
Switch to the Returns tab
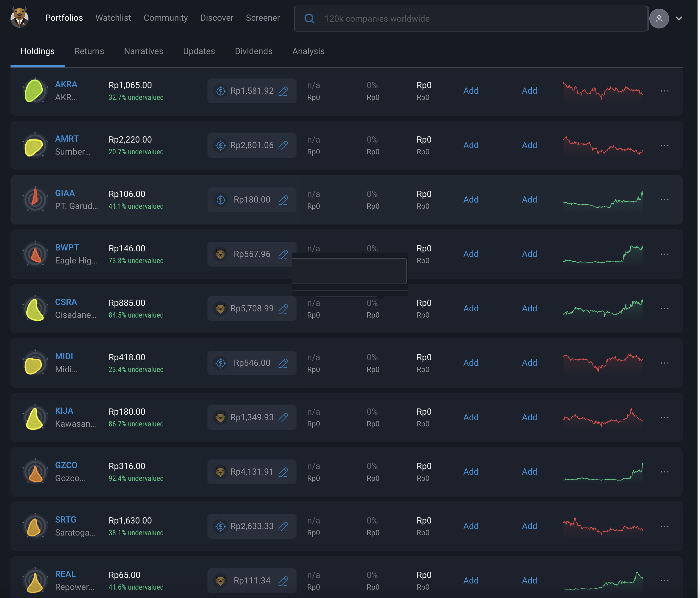click(x=89, y=51)
